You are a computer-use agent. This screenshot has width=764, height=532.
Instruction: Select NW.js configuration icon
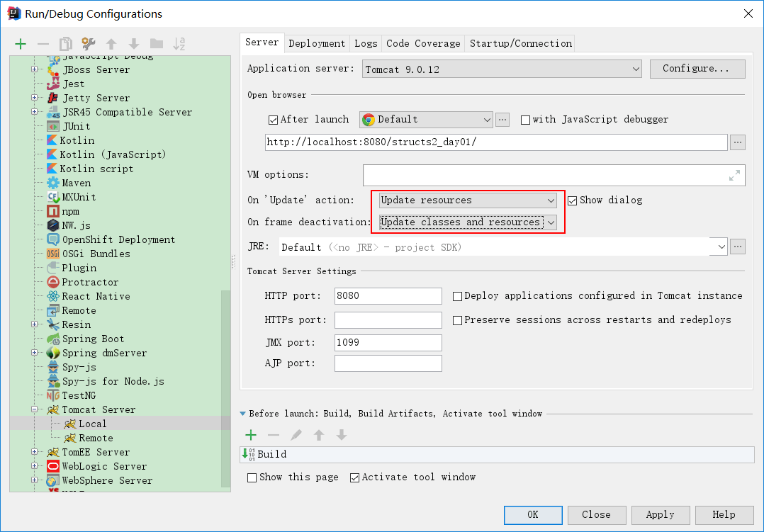coord(52,225)
